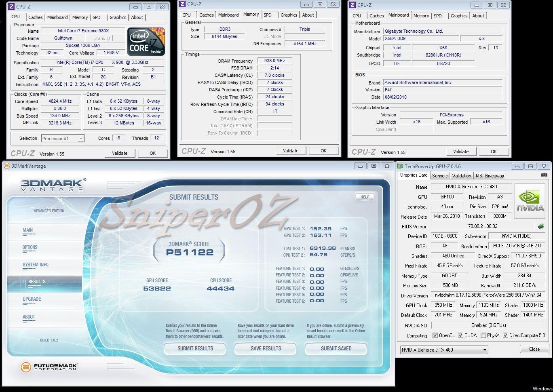Toggle the DirectCompute 5.0 checkbox
Screen dimensions: 553x392
pyautogui.click(x=505, y=335)
